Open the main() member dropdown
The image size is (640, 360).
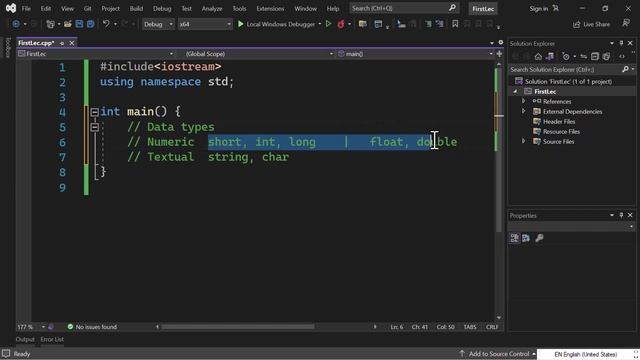coord(416,54)
